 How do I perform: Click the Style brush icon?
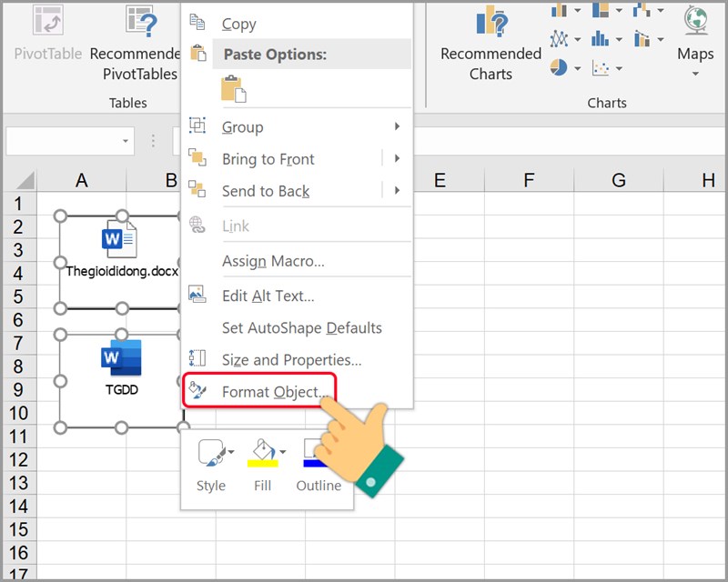(x=212, y=453)
